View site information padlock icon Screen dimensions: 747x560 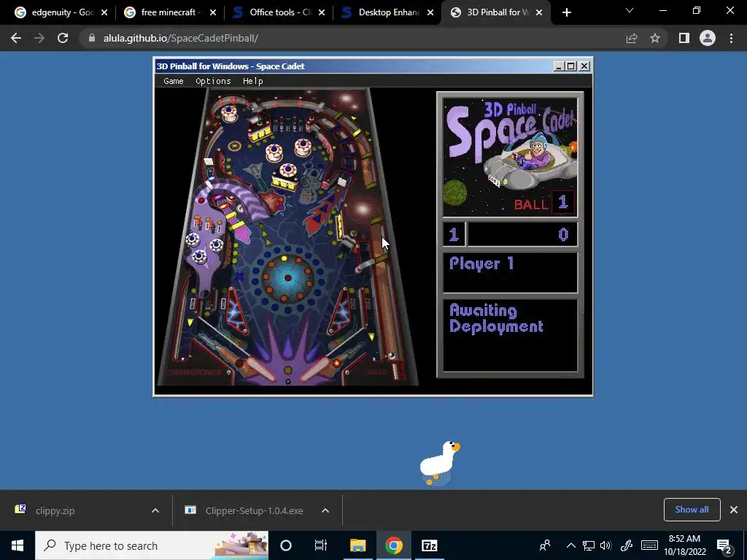coord(92,38)
